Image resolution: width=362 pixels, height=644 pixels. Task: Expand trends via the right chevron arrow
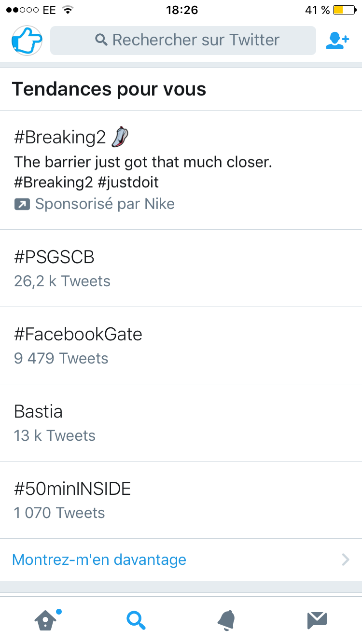click(x=345, y=560)
